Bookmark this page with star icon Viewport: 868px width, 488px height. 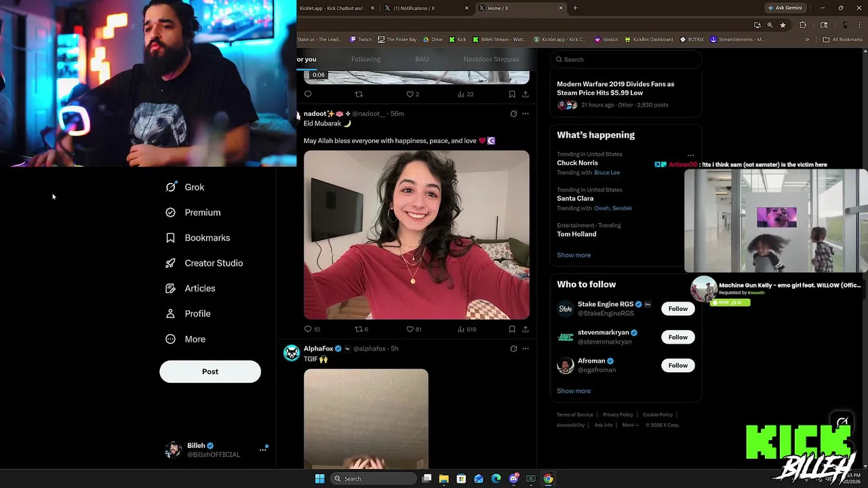[x=783, y=25]
